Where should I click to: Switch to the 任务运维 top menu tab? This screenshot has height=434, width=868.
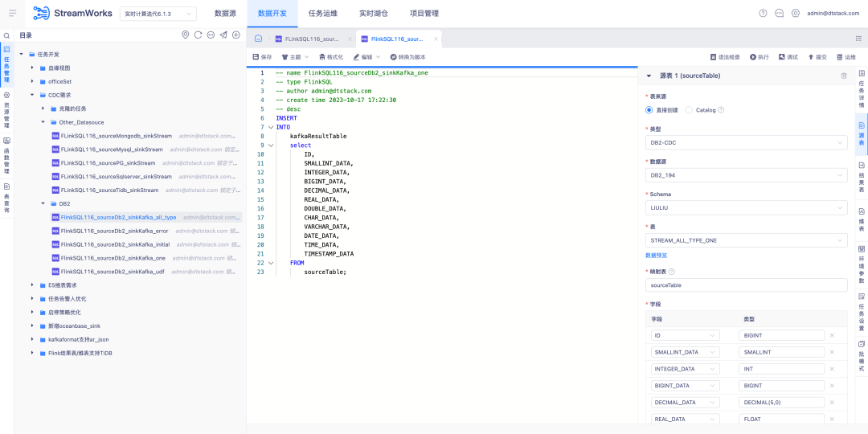[323, 14]
